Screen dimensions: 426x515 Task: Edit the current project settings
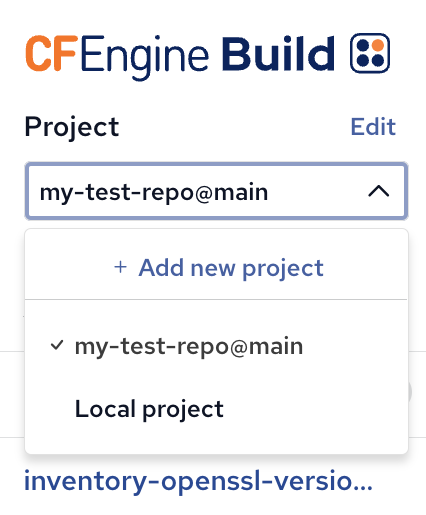(373, 127)
